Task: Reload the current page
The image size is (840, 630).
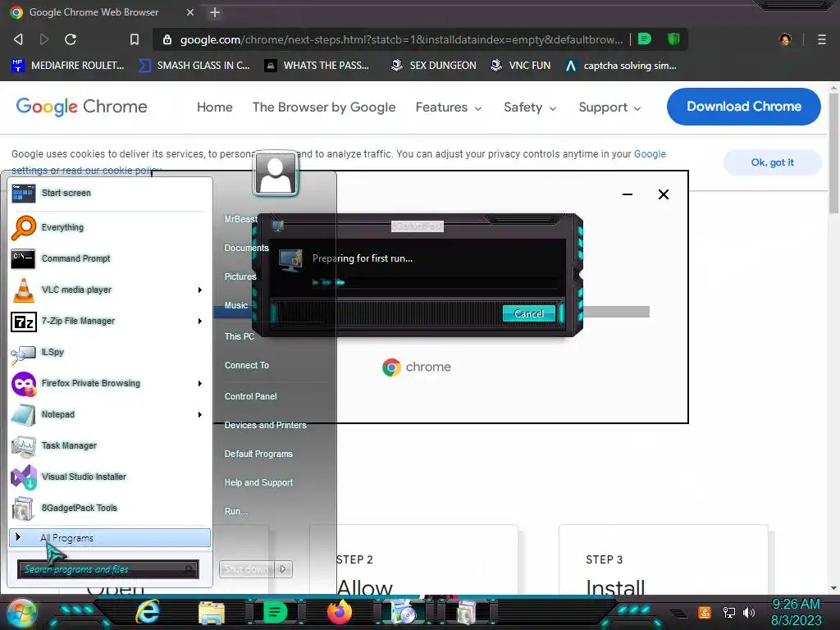Action: (71, 39)
